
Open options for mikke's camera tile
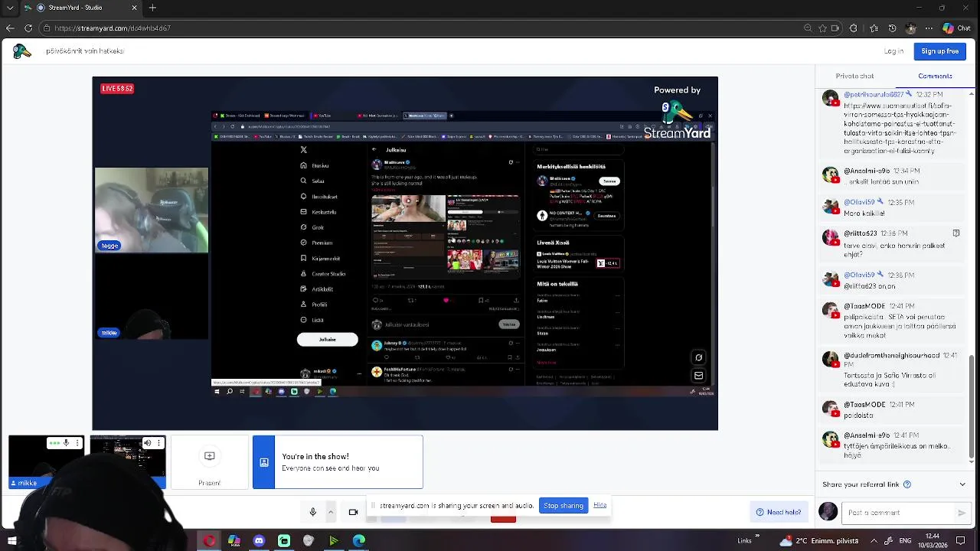(77, 442)
